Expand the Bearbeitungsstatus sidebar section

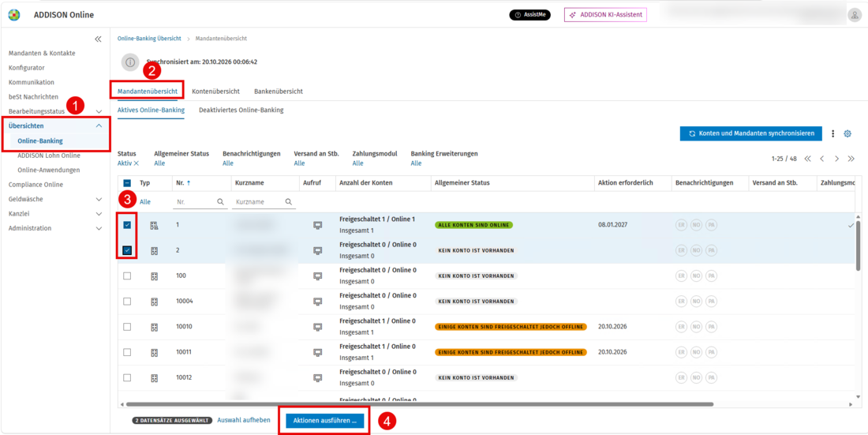(x=99, y=111)
